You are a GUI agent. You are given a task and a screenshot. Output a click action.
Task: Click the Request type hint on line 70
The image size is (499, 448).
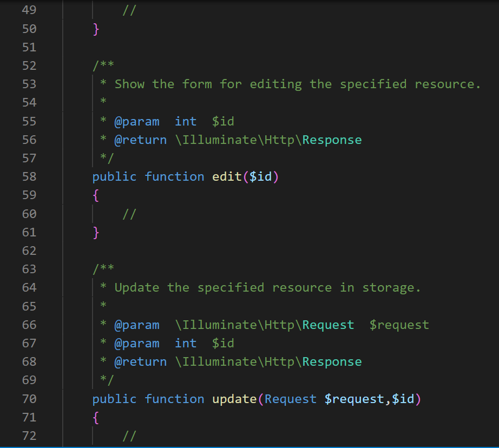coord(291,399)
